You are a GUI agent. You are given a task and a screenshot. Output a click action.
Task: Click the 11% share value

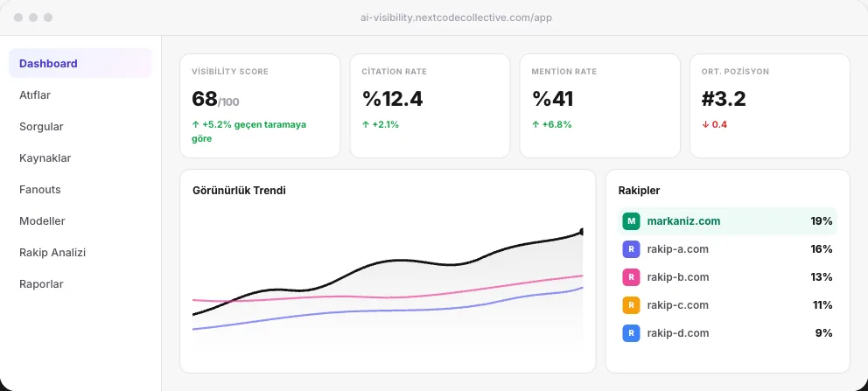pos(822,305)
